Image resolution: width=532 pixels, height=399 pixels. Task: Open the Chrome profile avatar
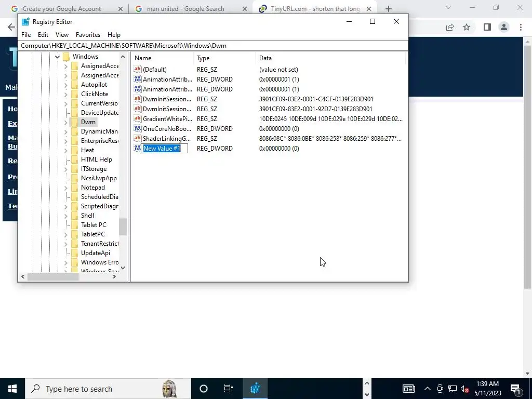click(x=504, y=27)
